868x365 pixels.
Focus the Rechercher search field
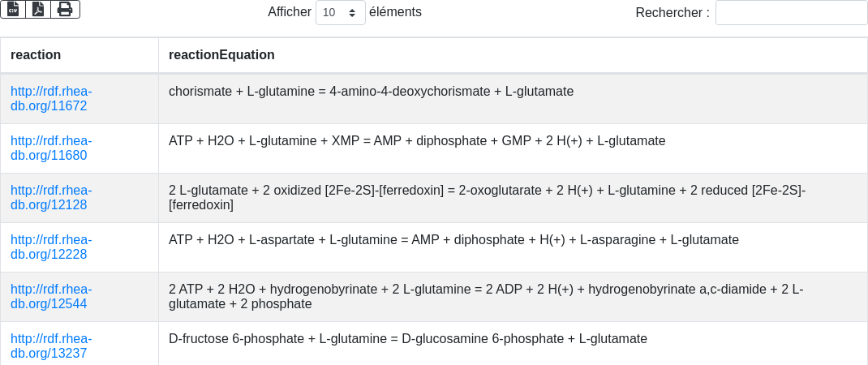tap(791, 13)
